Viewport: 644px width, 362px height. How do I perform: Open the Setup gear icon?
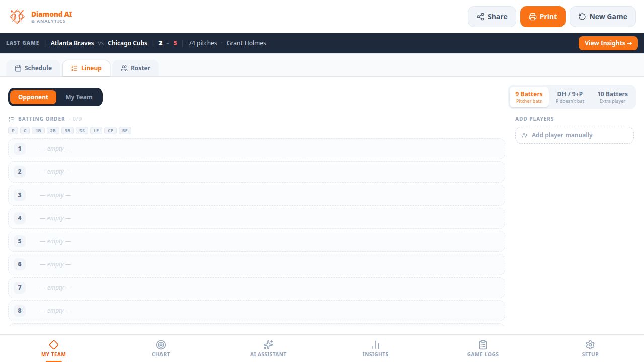pyautogui.click(x=590, y=345)
